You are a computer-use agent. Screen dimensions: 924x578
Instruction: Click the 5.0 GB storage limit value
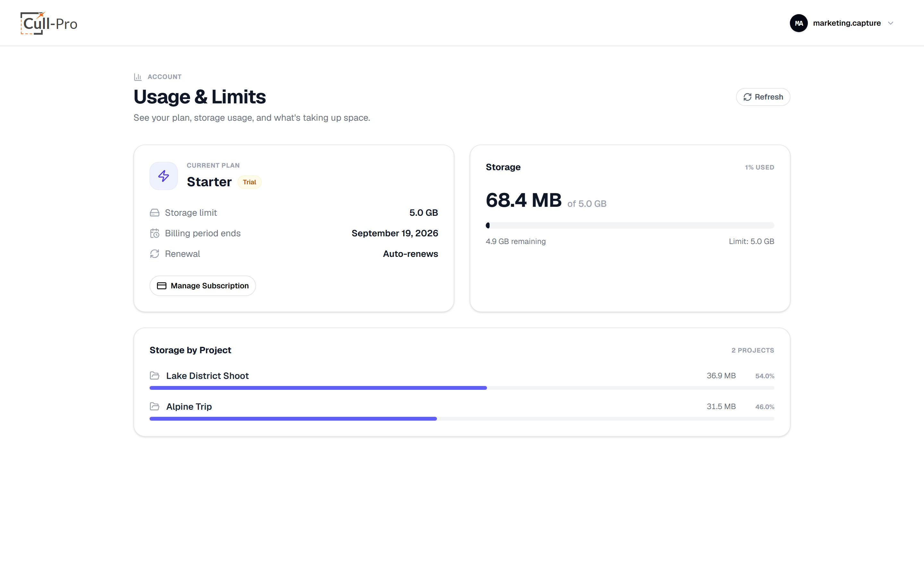click(424, 213)
